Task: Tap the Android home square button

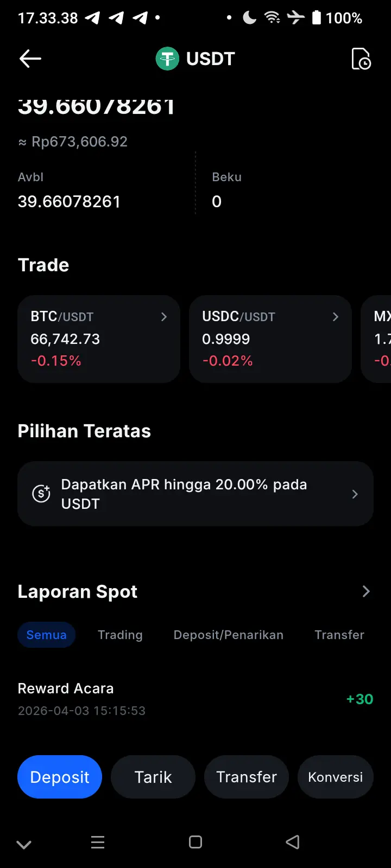Action: [x=195, y=842]
